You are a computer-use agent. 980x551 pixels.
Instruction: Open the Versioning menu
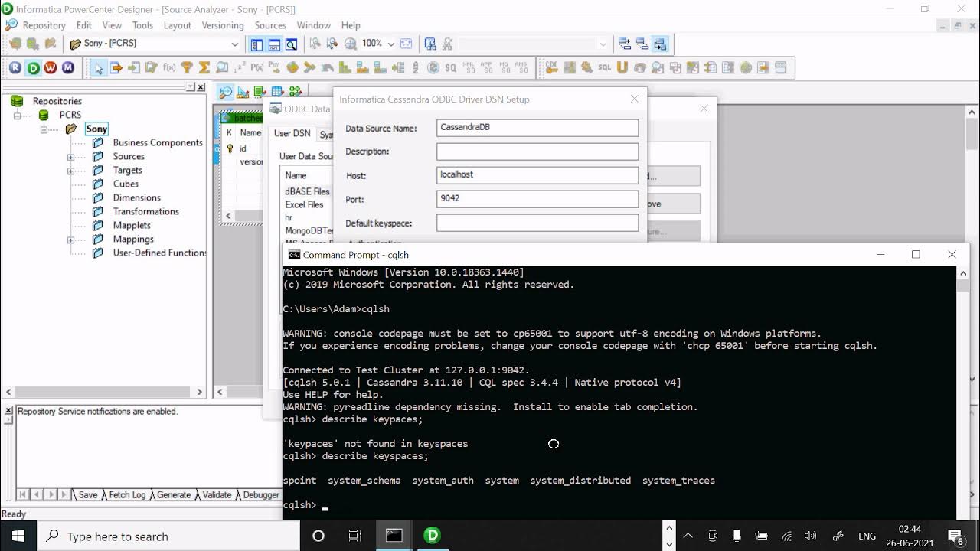[x=222, y=25]
